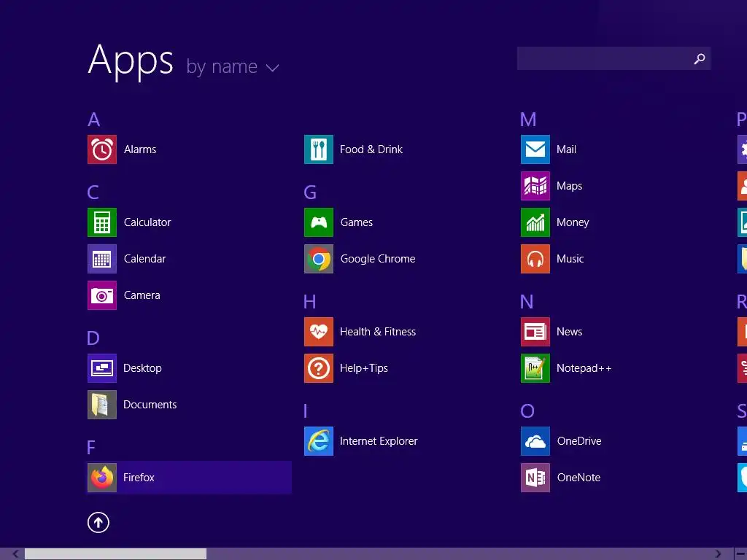747x560 pixels.
Task: Click the sort chevron next to 'by name'
Action: pyautogui.click(x=273, y=68)
